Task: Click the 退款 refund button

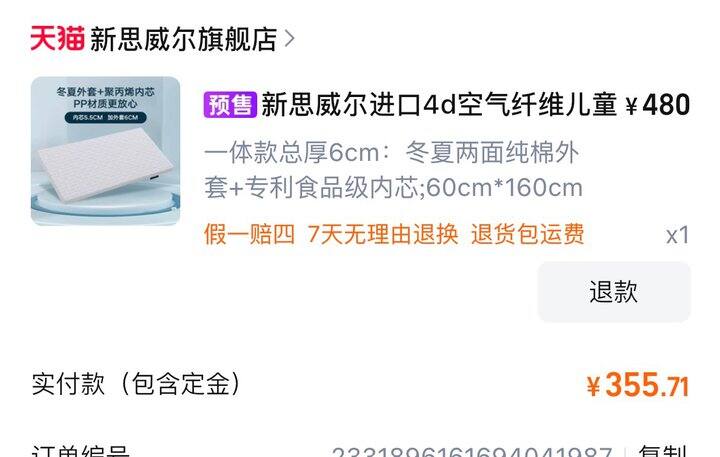Action: [614, 292]
